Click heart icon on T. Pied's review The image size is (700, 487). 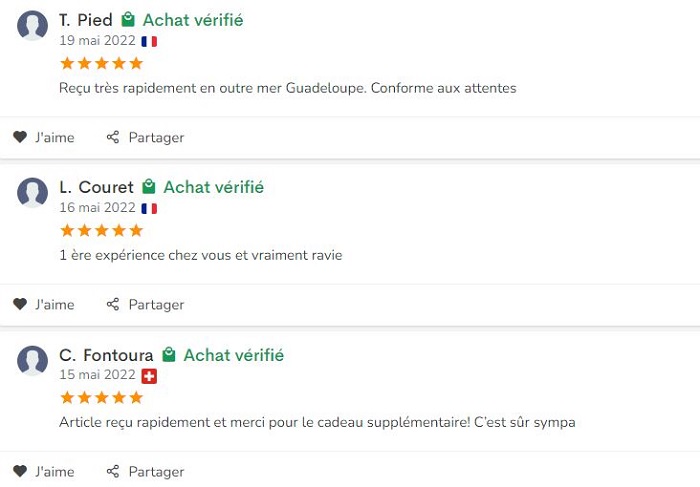tap(20, 137)
